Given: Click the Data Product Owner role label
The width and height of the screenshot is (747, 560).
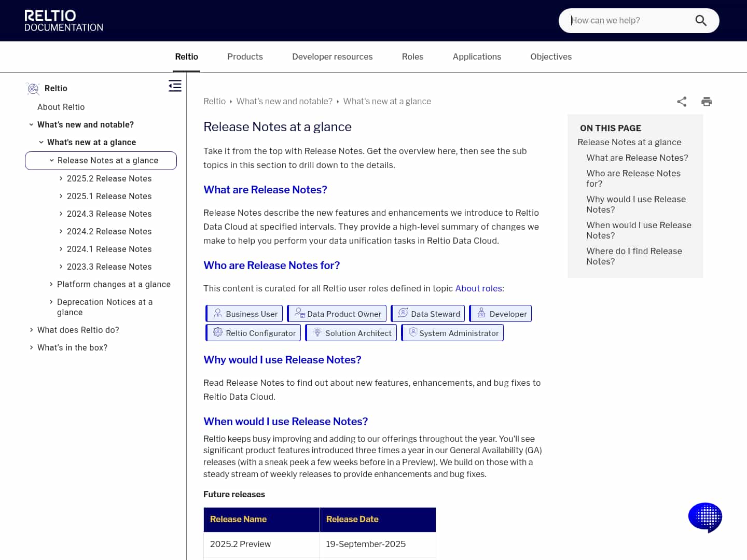Looking at the screenshot, I should point(344,314).
